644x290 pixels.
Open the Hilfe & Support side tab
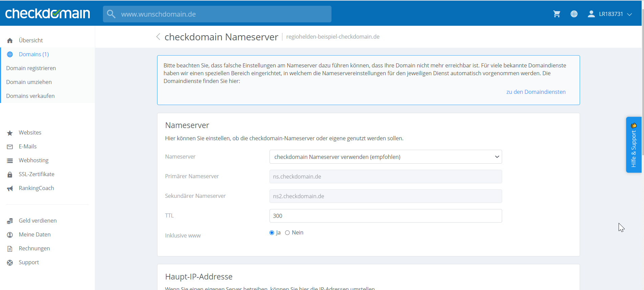[x=634, y=145]
